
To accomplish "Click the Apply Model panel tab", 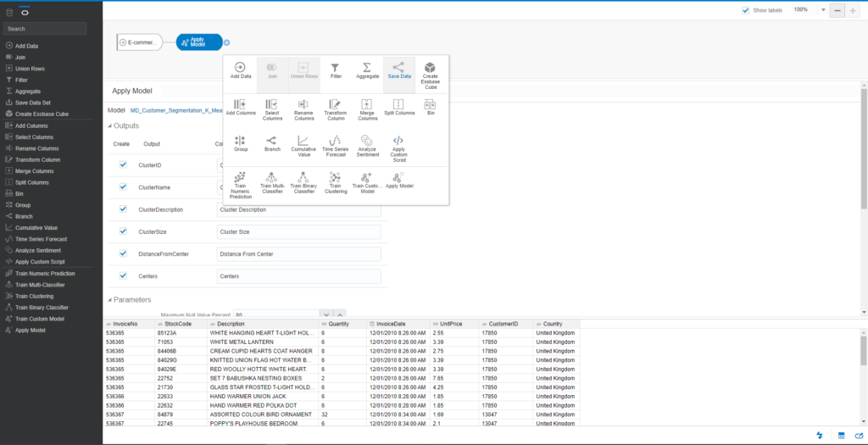I will 132,91.
